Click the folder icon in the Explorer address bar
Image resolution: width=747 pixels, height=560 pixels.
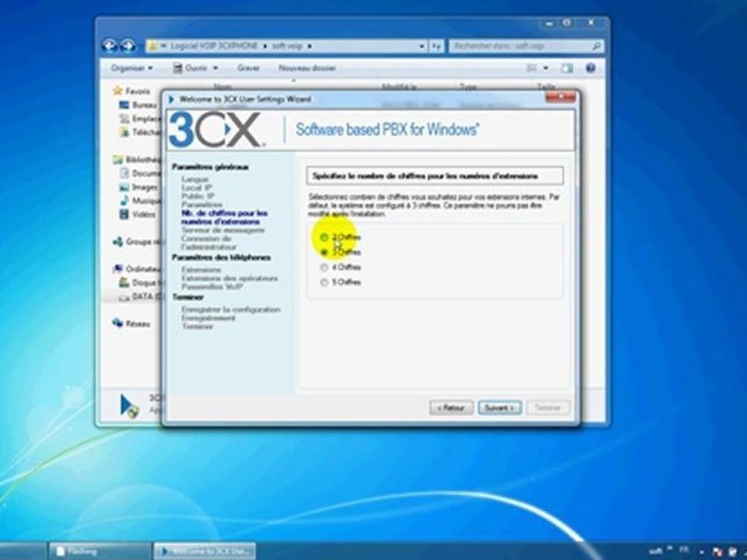click(x=153, y=46)
